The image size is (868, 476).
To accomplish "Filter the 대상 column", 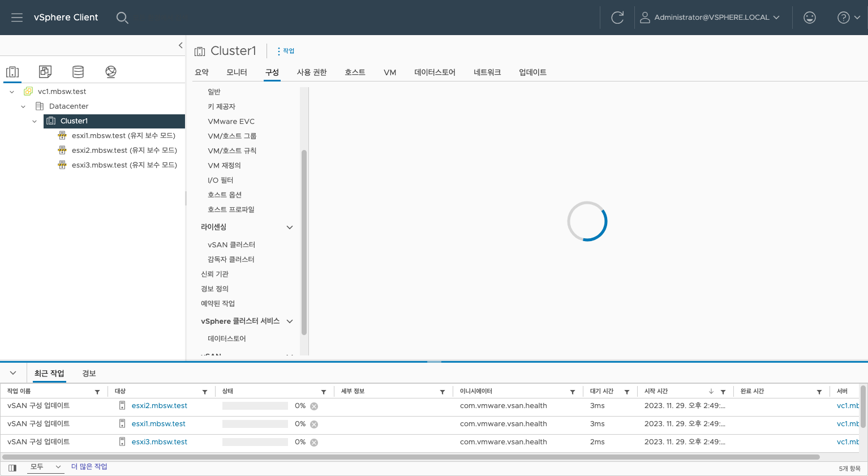I will [205, 392].
